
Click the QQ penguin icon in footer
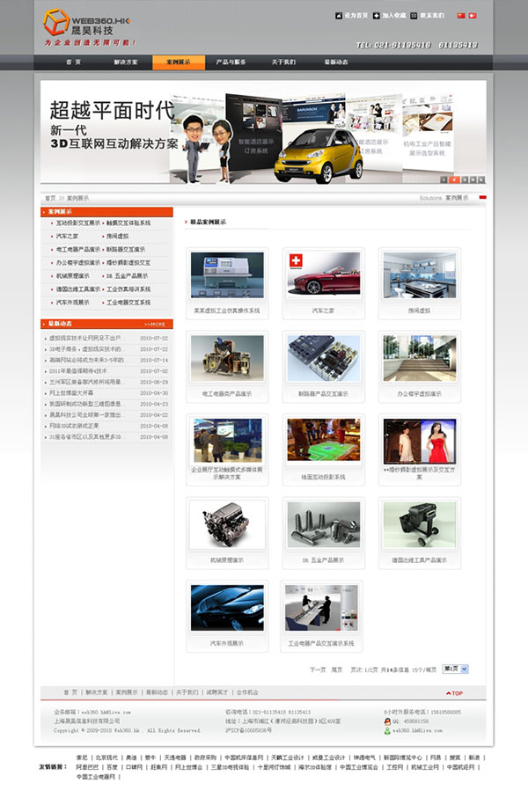tap(387, 721)
